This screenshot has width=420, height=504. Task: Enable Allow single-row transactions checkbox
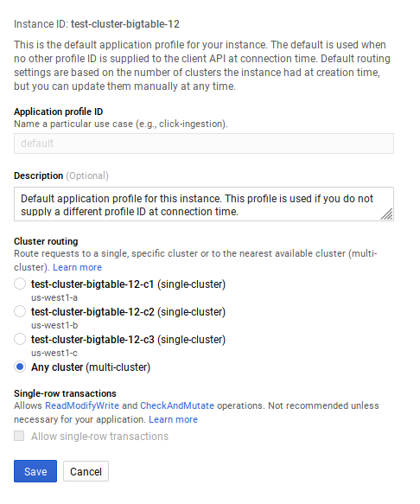[x=19, y=437]
